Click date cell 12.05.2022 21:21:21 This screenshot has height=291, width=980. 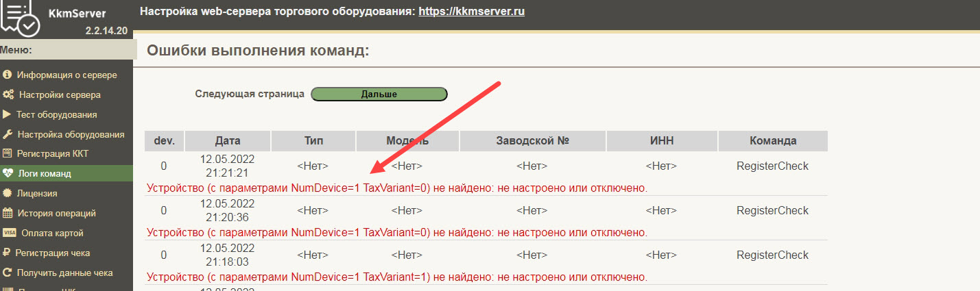(228, 166)
